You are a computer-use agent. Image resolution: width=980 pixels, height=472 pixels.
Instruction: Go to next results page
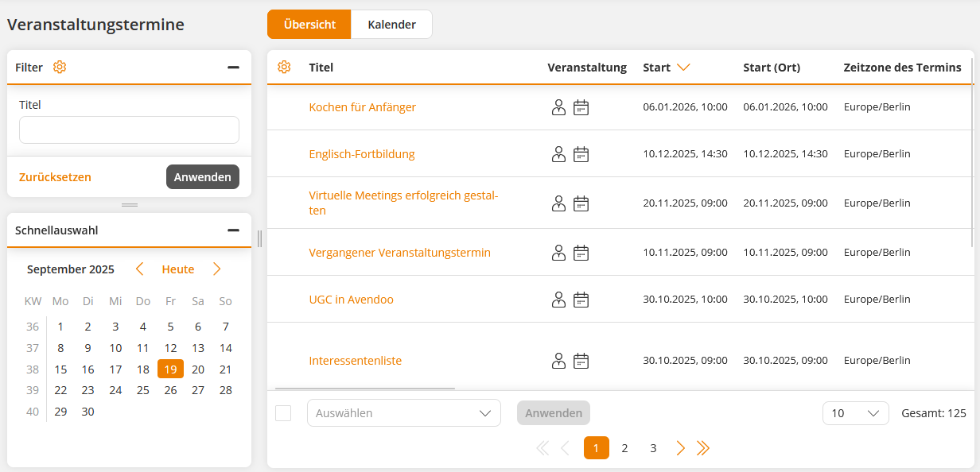click(x=680, y=448)
